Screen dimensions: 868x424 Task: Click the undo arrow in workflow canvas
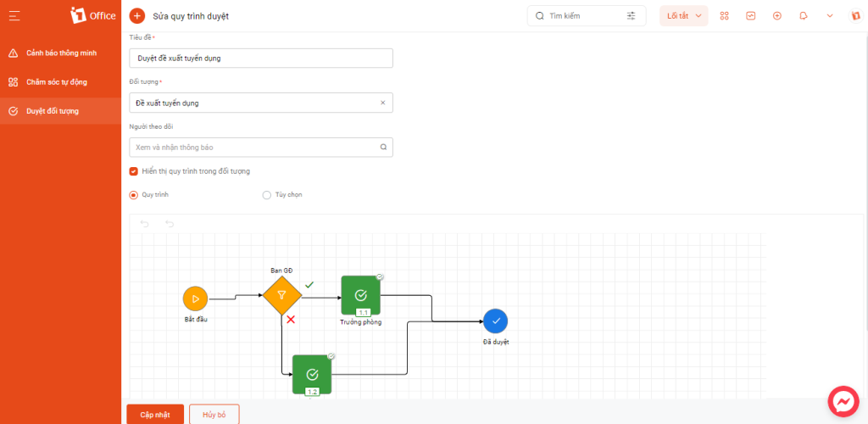pyautogui.click(x=145, y=224)
